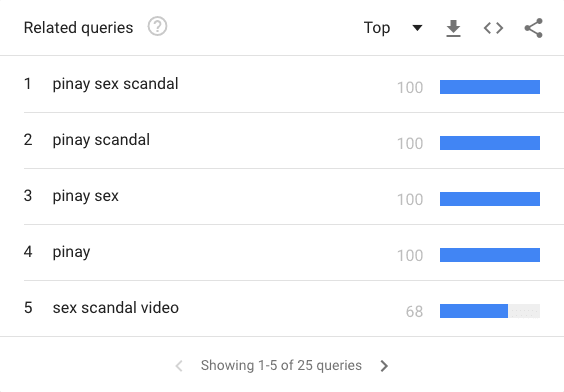Click the 100 score in row 2
The width and height of the screenshot is (564, 392).
410,143
